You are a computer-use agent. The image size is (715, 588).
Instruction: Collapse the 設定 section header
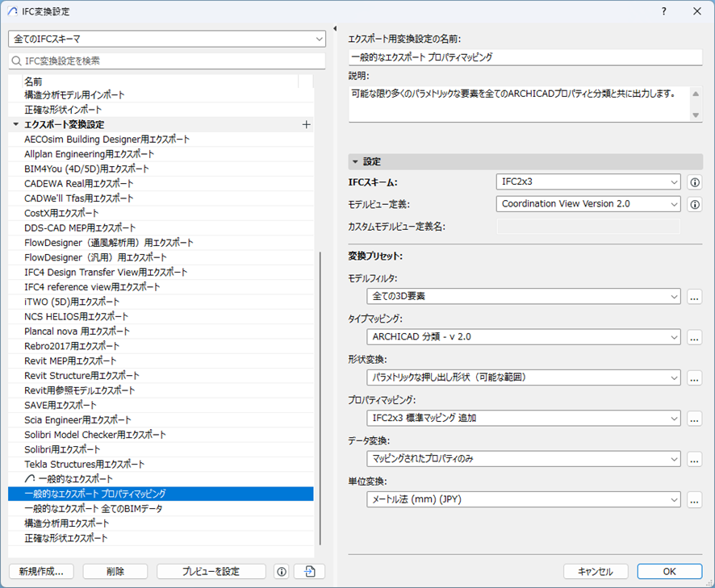pyautogui.click(x=355, y=162)
